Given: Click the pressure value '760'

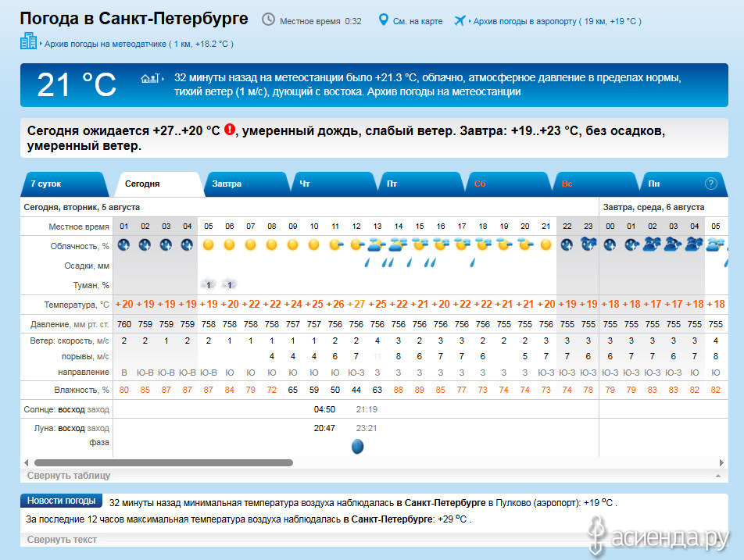Looking at the screenshot, I should (123, 324).
